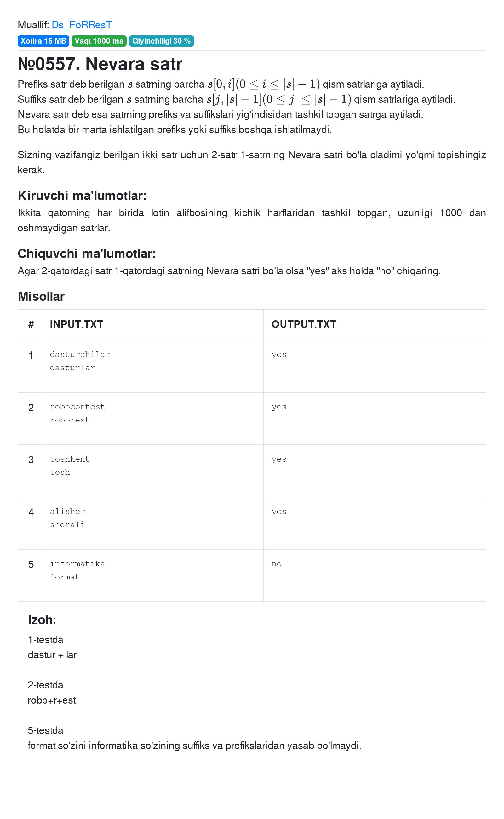Click the №0557. Nevara satr title

click(x=100, y=64)
